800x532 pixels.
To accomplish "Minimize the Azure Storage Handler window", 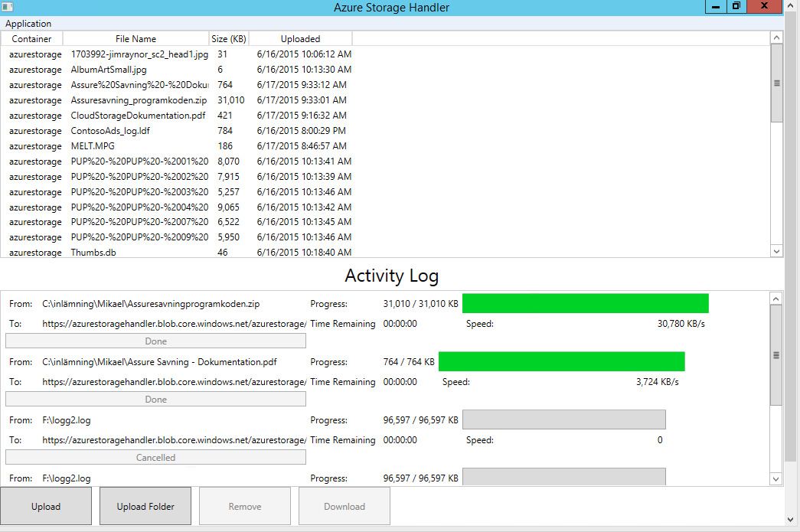I will click(x=716, y=7).
